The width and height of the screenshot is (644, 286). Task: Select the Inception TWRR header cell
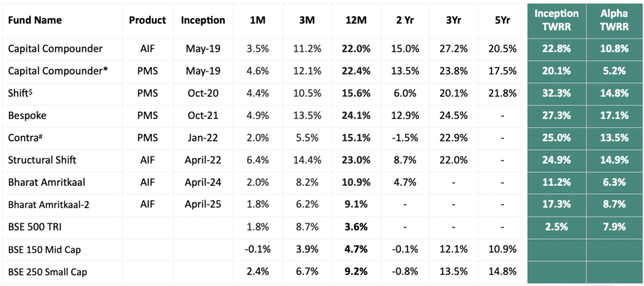tap(557, 20)
